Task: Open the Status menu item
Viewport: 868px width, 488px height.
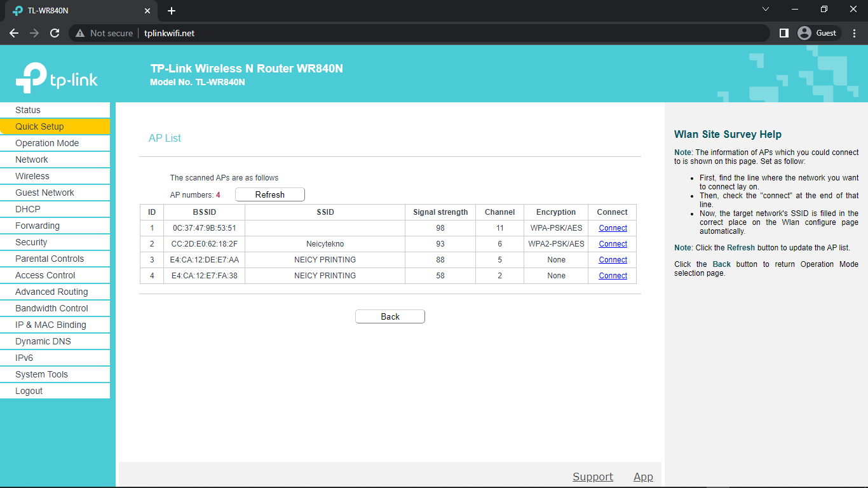Action: [x=55, y=110]
